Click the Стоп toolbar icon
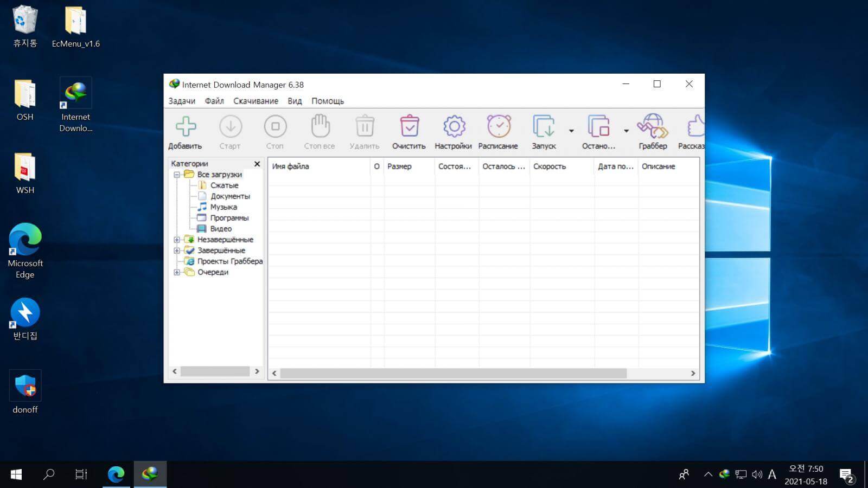The width and height of the screenshot is (868, 488). pyautogui.click(x=275, y=126)
